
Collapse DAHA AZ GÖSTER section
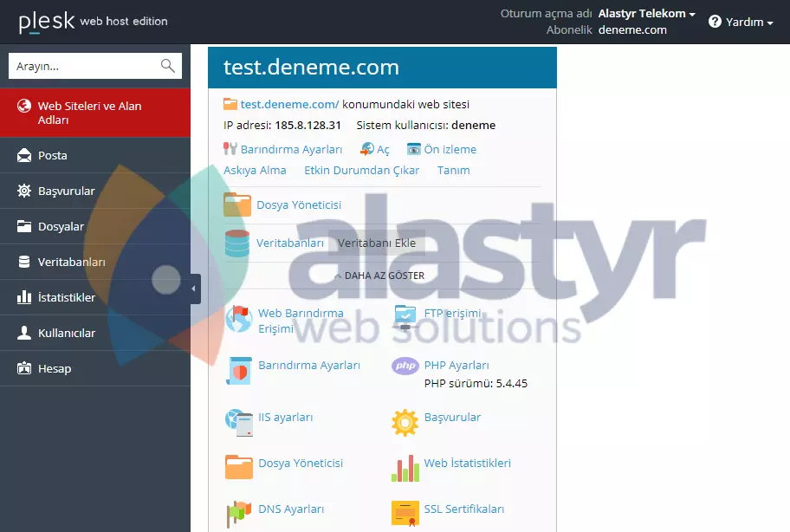tap(379, 275)
